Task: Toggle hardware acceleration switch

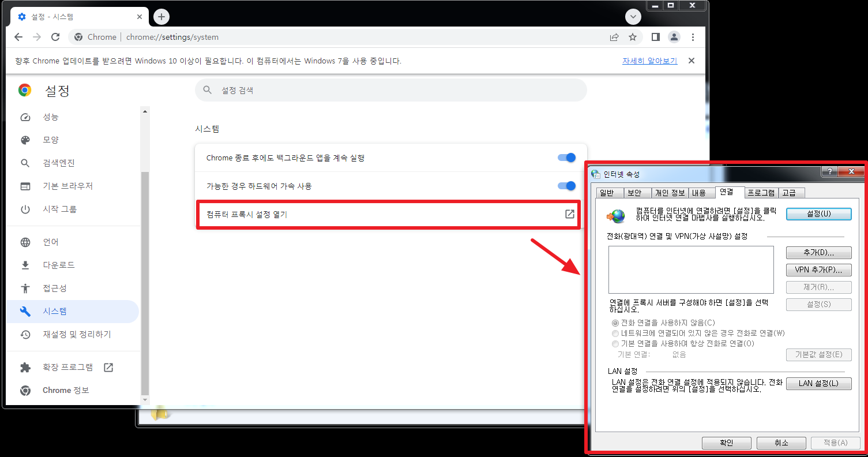Action: pos(566,186)
